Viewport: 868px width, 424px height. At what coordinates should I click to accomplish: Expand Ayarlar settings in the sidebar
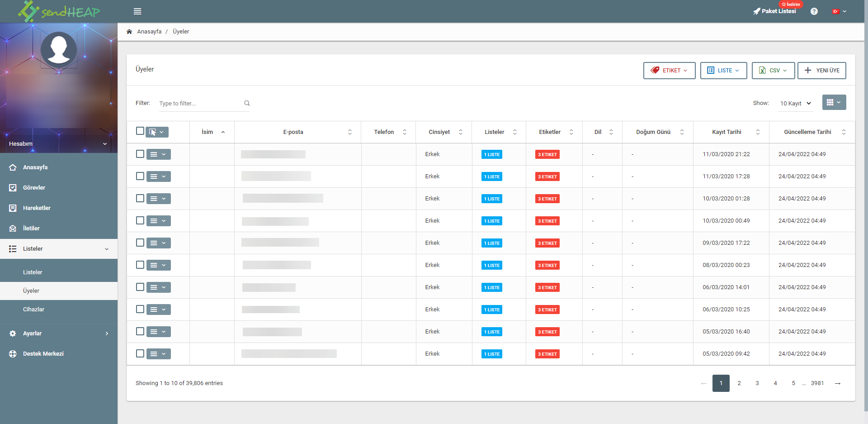pyautogui.click(x=59, y=333)
